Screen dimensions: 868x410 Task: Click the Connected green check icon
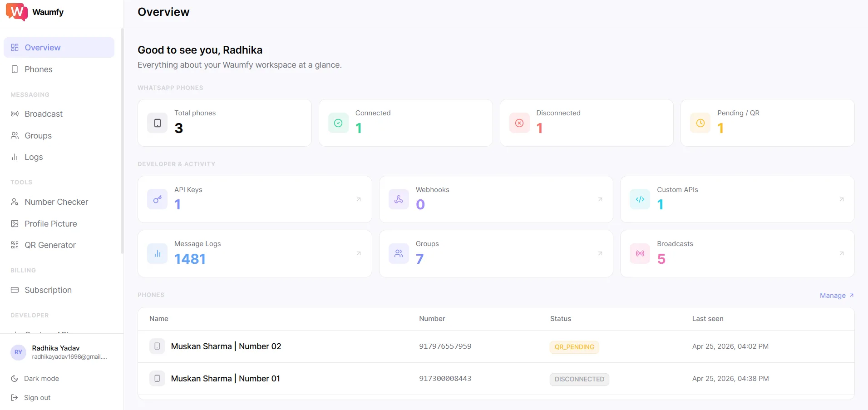(x=338, y=123)
